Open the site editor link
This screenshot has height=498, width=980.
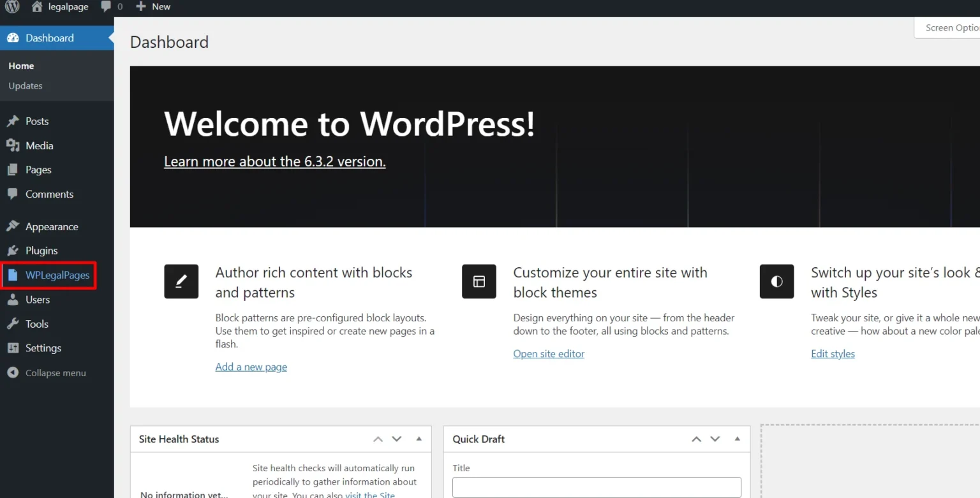point(549,354)
